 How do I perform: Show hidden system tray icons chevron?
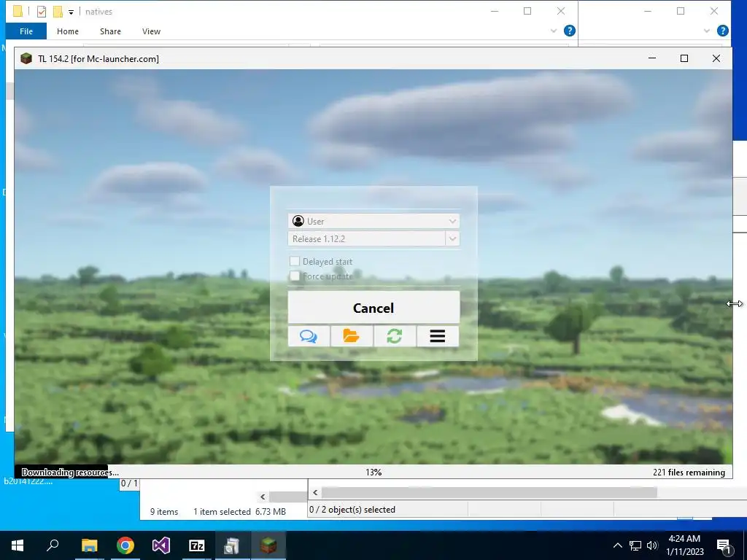click(617, 545)
